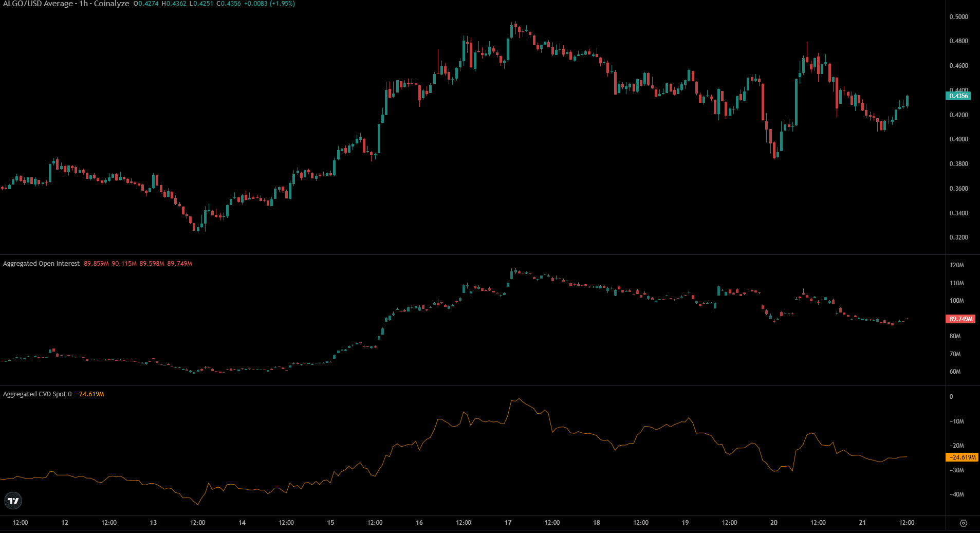Click the OHLC close value C0.4356
This screenshot has width=980, height=533.
(229, 4)
